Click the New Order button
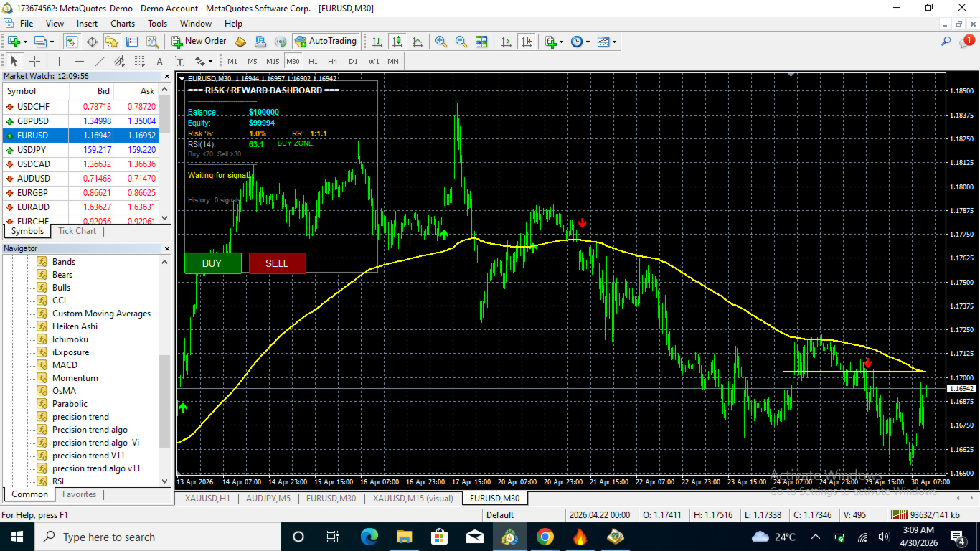The width and height of the screenshot is (980, 551). pyautogui.click(x=199, y=42)
